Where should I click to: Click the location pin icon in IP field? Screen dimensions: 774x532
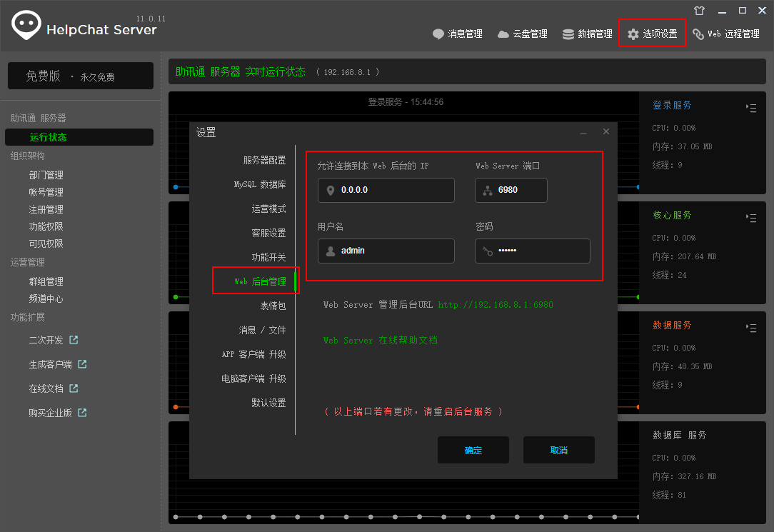coord(330,190)
